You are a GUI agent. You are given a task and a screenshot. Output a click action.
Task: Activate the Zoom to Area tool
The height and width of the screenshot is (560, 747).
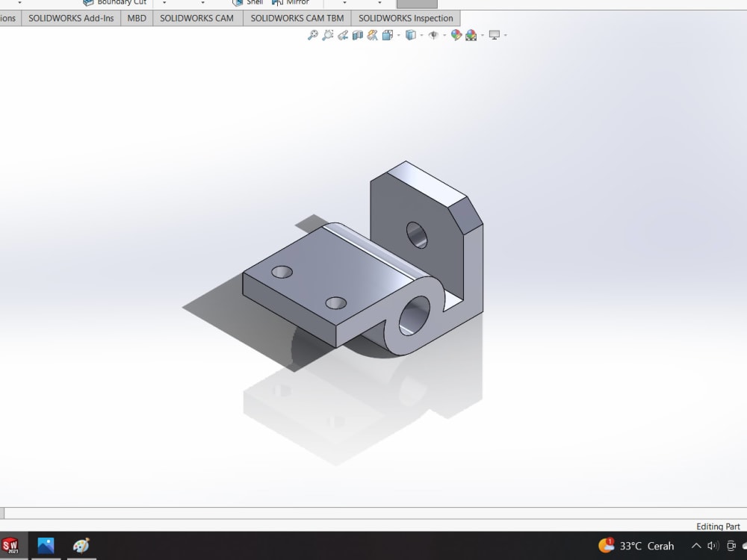[x=327, y=35]
